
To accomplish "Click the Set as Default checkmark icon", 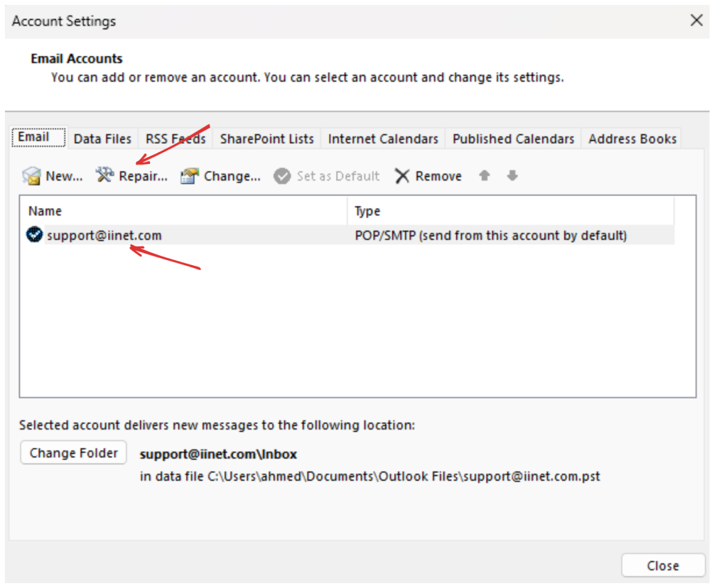I will [x=282, y=176].
